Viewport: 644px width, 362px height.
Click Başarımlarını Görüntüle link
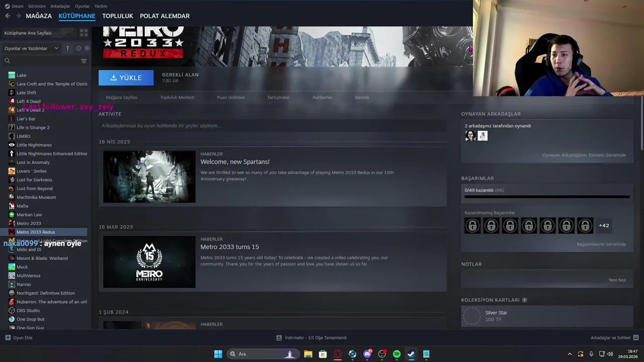click(601, 244)
